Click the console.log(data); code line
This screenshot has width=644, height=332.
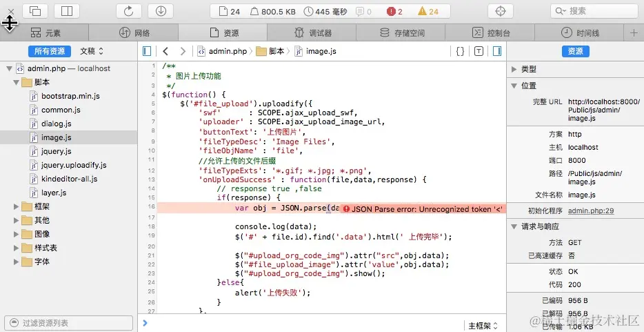[276, 227]
